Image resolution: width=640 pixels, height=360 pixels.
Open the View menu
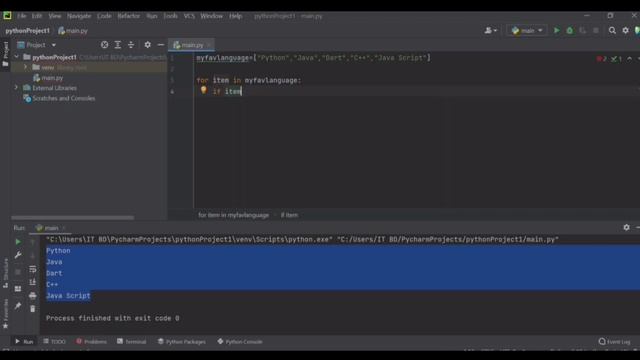click(x=55, y=16)
